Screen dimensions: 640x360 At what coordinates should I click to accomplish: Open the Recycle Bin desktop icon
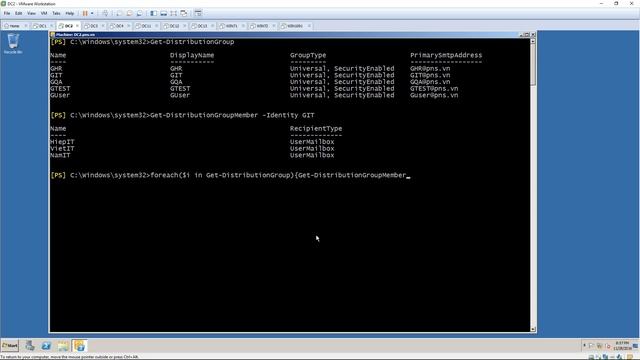coord(13,43)
